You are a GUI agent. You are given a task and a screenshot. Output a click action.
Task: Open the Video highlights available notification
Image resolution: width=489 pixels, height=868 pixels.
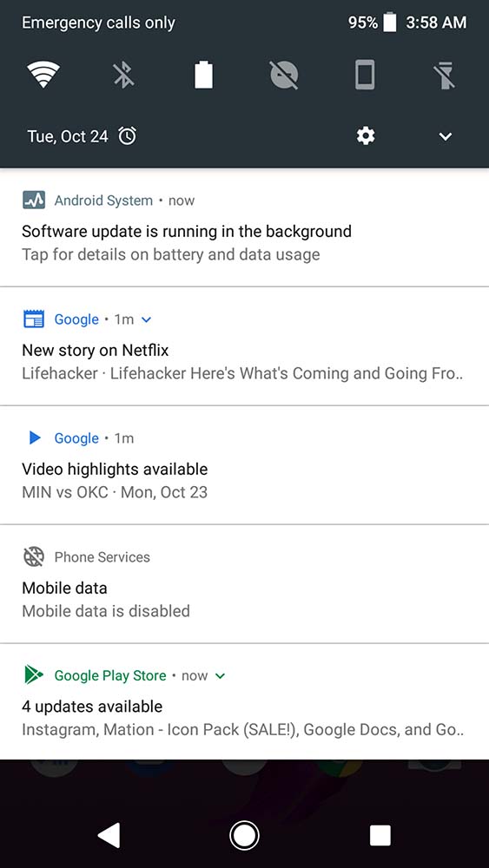(244, 465)
